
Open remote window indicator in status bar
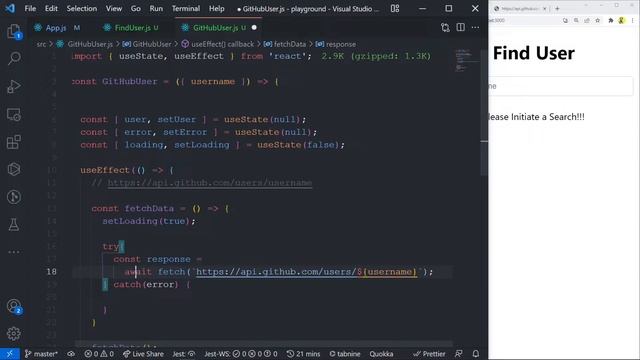coord(10,354)
